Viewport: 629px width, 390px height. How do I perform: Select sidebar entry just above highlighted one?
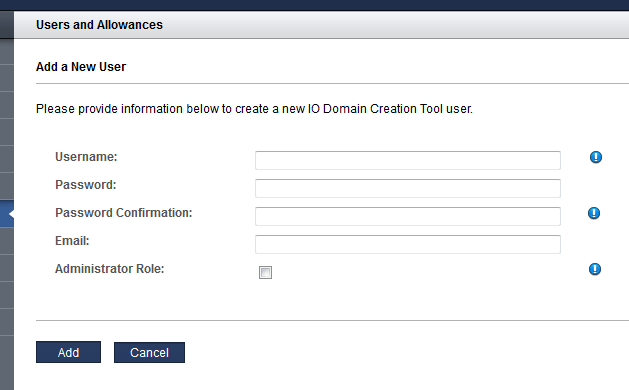[7, 186]
